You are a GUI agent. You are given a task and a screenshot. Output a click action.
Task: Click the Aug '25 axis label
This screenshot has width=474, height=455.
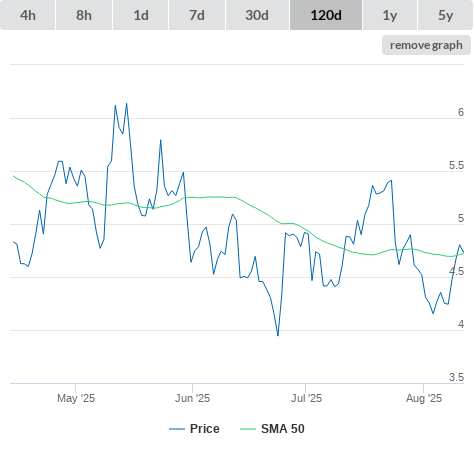(x=424, y=398)
